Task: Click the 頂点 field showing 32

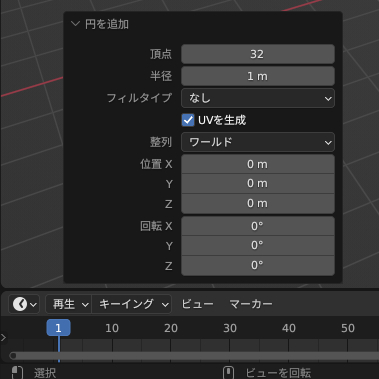Action: [x=258, y=54]
